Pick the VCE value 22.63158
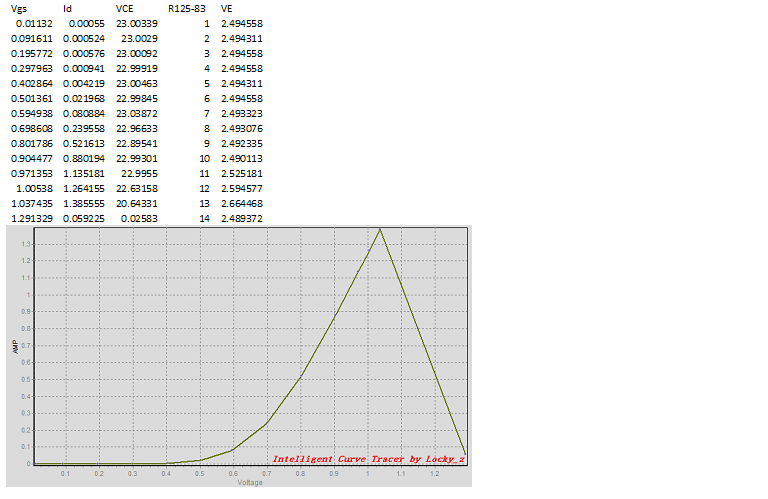This screenshot has width=768, height=499. pos(137,189)
